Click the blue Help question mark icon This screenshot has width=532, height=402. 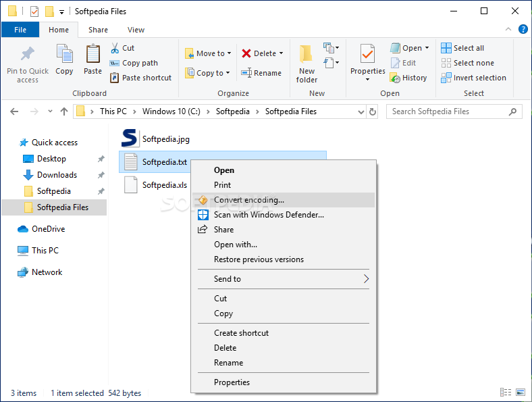coord(523,29)
